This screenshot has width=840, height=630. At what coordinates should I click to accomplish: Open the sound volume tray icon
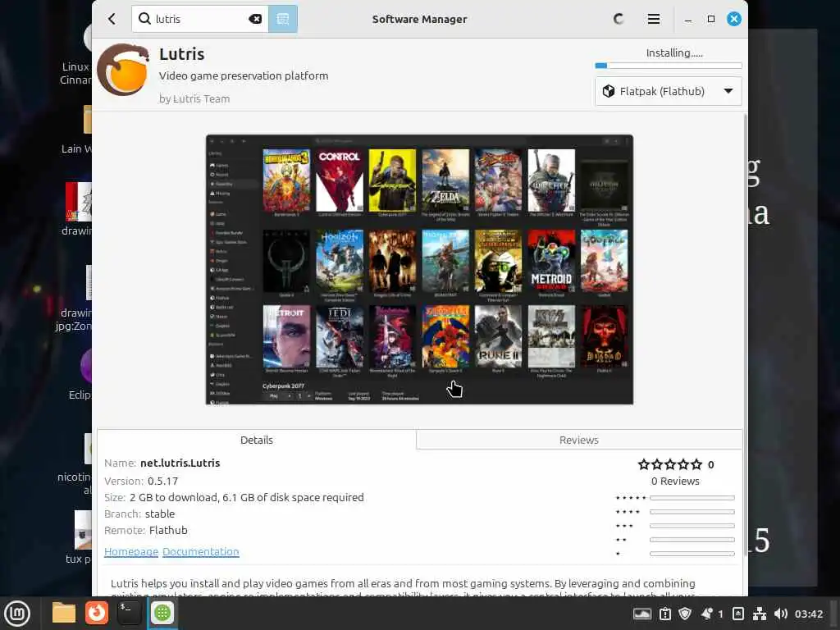[781, 614]
